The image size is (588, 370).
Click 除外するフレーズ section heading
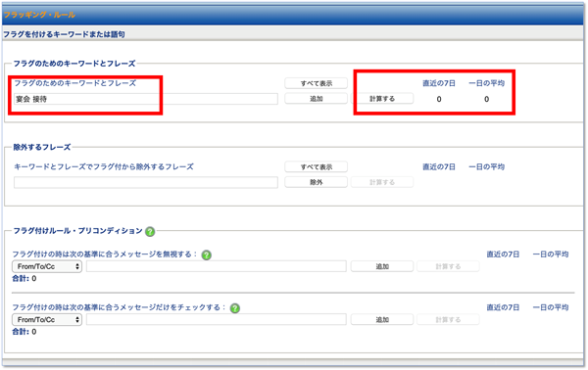coord(42,147)
